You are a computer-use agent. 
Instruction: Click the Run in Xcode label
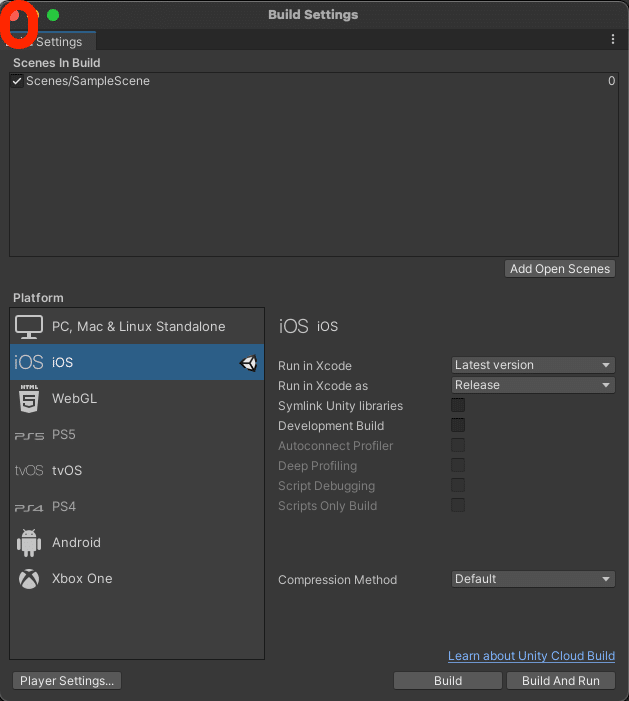pos(315,366)
